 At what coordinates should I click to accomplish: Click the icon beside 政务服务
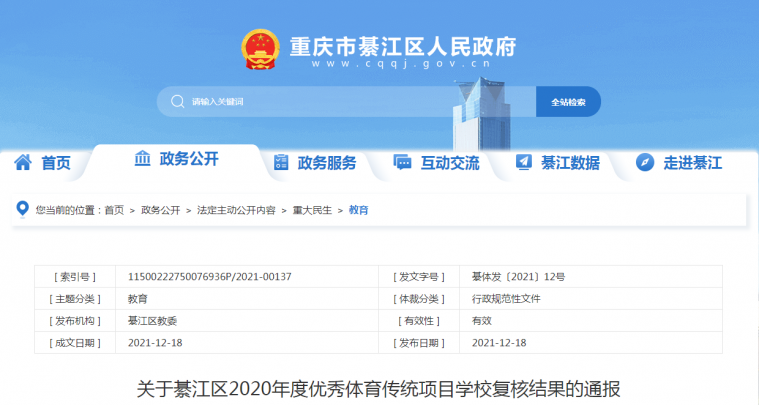[281, 162]
